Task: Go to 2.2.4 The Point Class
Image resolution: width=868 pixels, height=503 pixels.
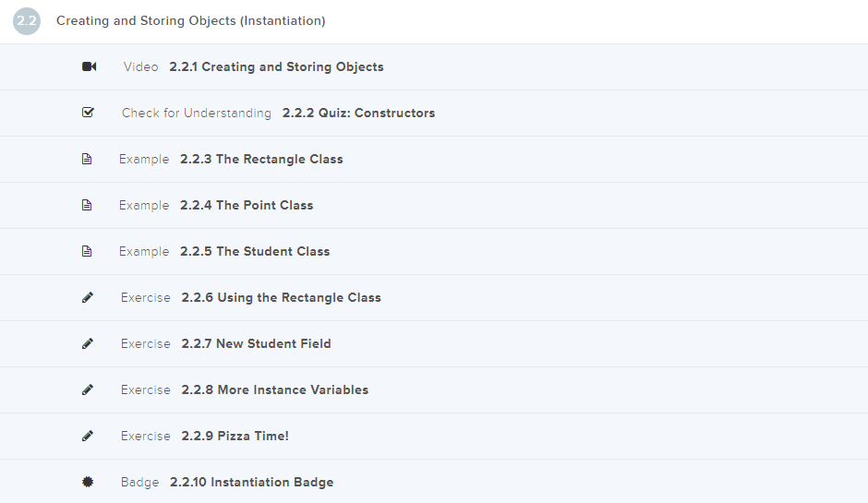Action: 247,205
